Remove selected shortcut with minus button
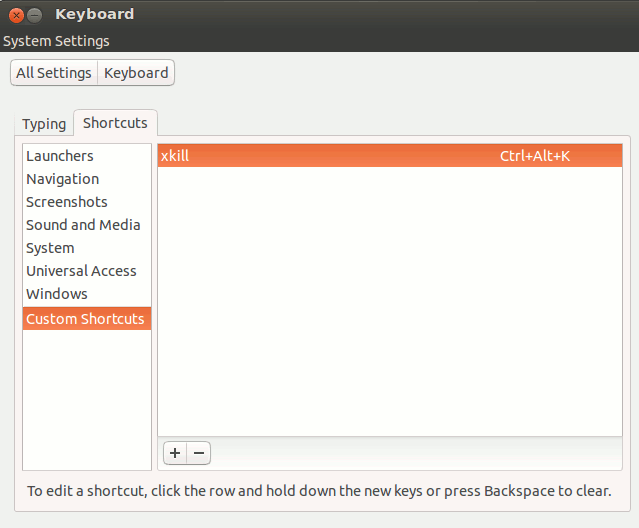639x528 pixels. point(199,453)
